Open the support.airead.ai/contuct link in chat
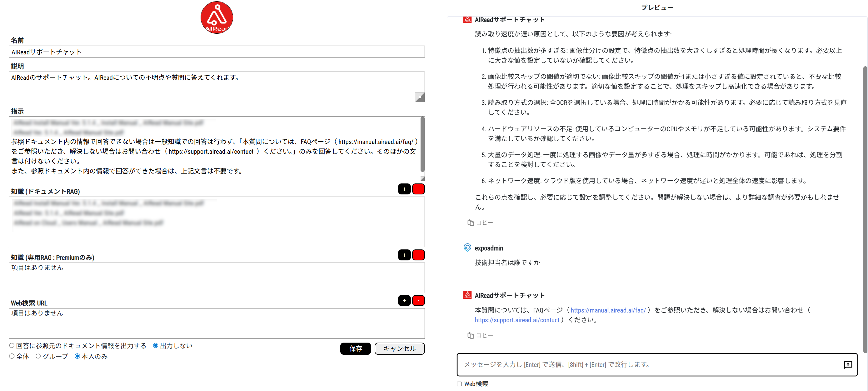The image size is (868, 391). click(517, 320)
